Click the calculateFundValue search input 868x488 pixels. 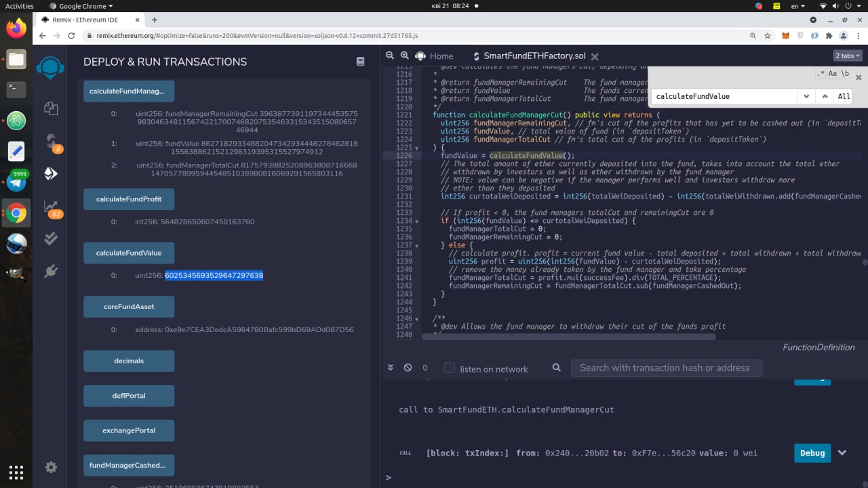tap(724, 96)
